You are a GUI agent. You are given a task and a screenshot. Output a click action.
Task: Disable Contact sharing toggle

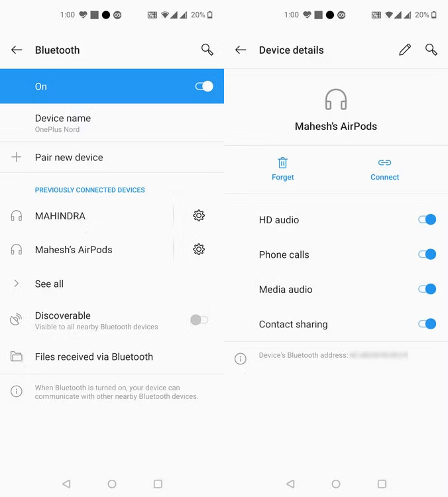click(427, 324)
